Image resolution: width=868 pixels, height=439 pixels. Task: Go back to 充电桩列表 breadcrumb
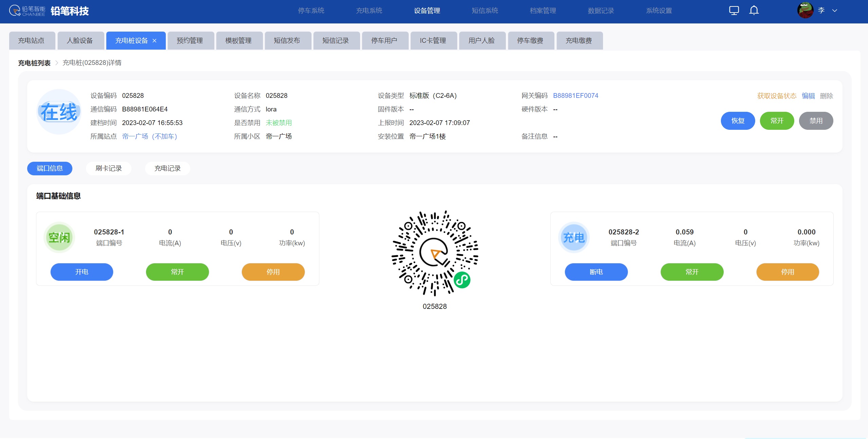tap(34, 63)
